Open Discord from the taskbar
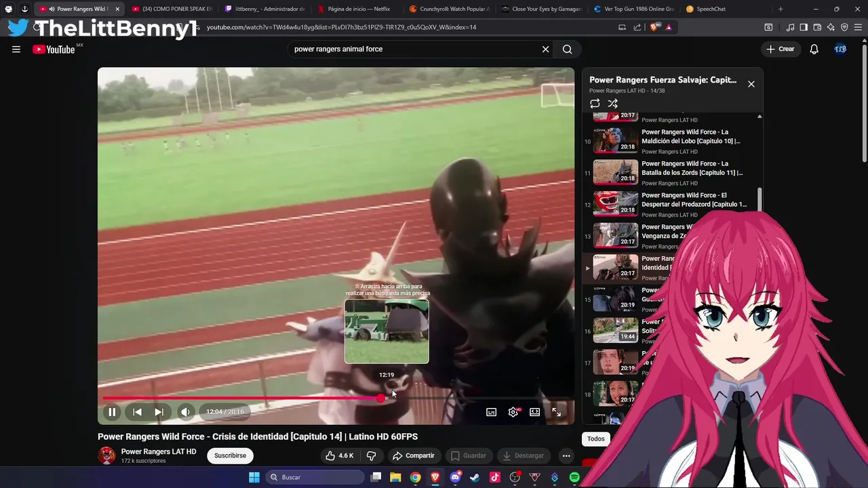The height and width of the screenshot is (488, 868). (455, 477)
